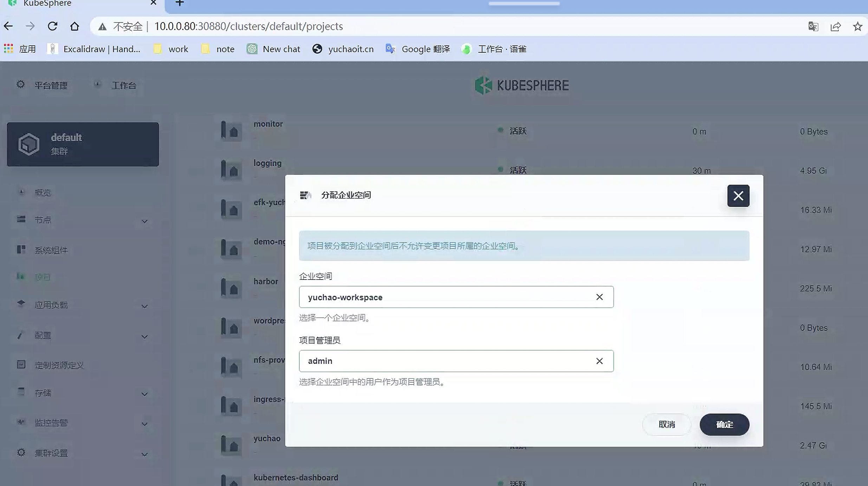Select the 系统组件 sidebar item
This screenshot has width=868, height=486.
pos(51,250)
